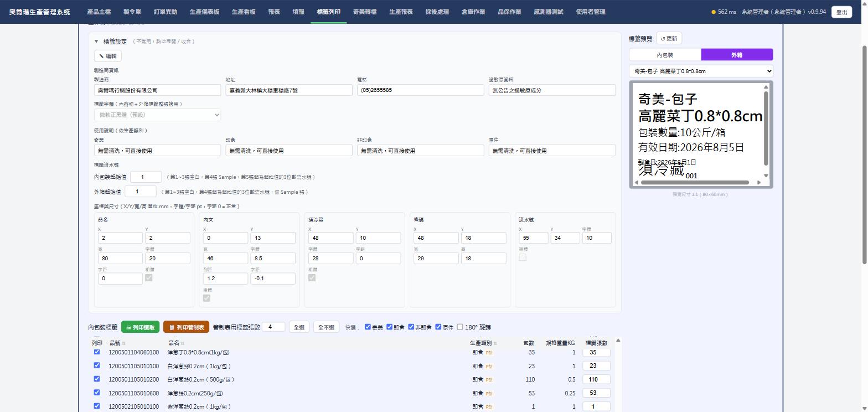Viewport: 868px width, 412px height.
Task: Open 品保作業 menu item
Action: 509,12
